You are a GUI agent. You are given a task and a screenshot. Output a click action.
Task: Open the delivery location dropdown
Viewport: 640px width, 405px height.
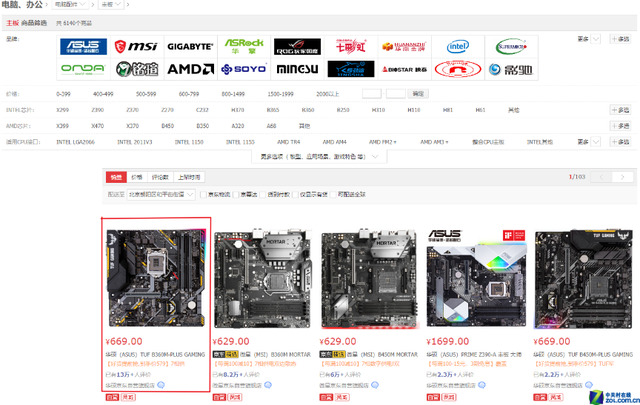click(161, 194)
